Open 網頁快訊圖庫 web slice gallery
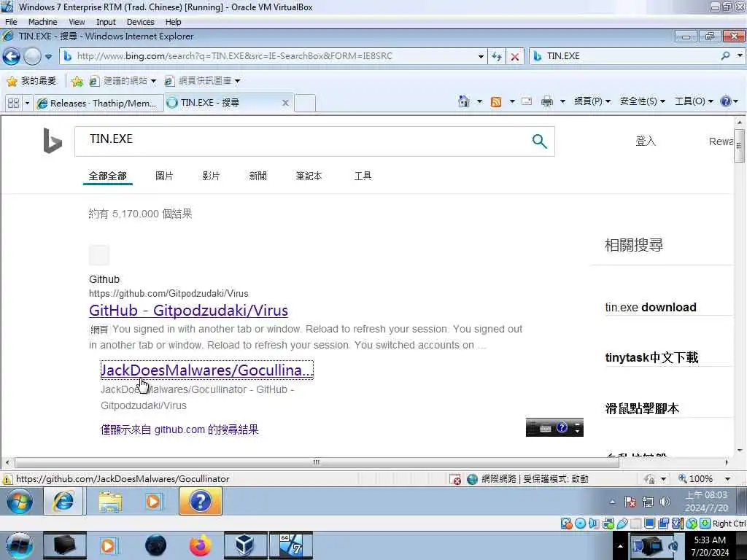 coord(202,81)
